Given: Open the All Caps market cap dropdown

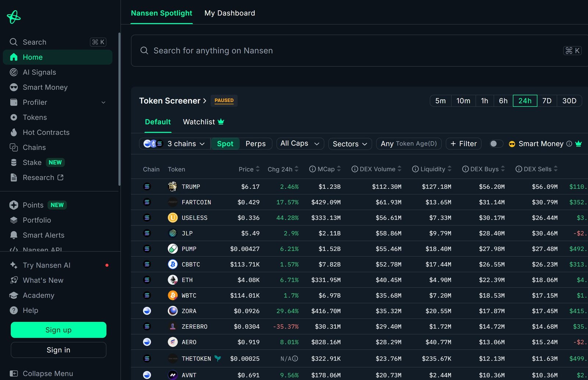Looking at the screenshot, I should tap(300, 143).
